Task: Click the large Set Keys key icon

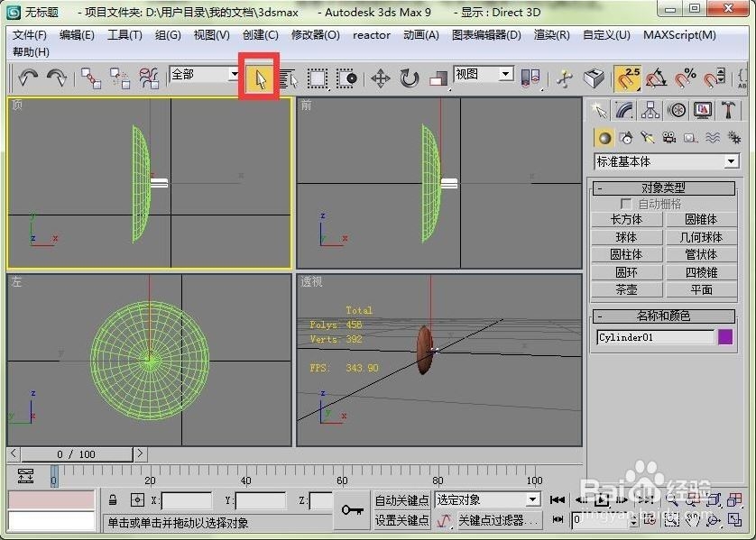Action: [353, 509]
